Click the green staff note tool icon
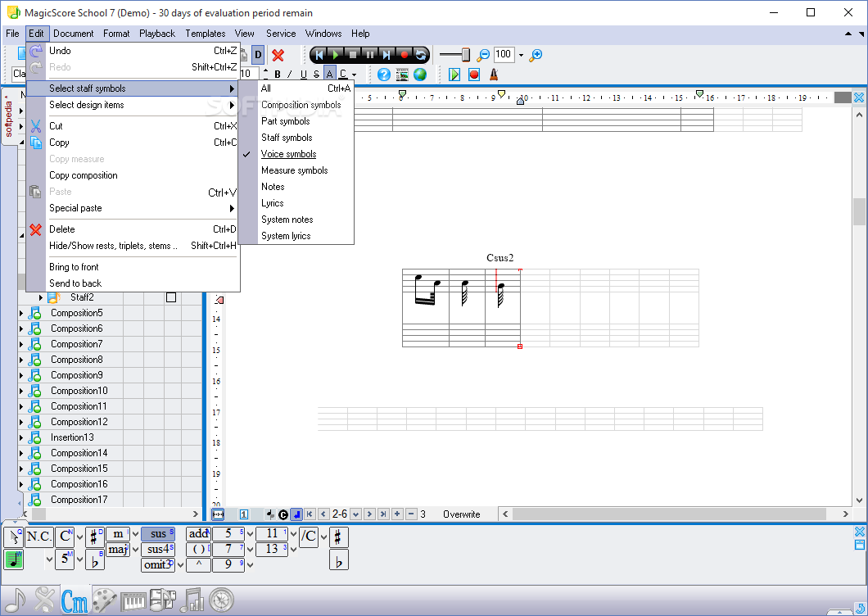The image size is (868, 616). [x=13, y=559]
